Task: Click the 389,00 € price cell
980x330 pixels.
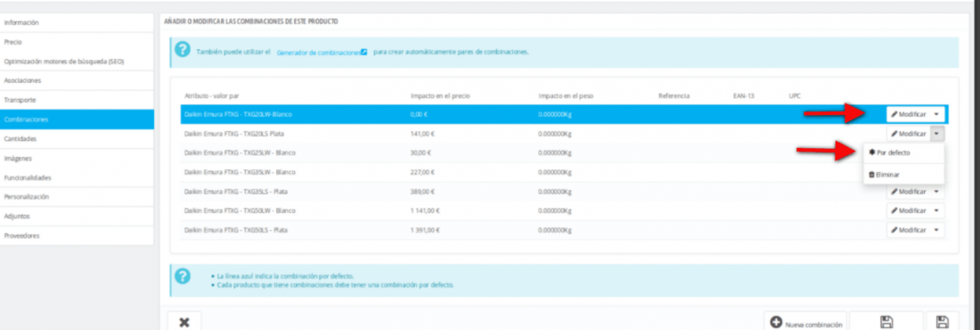Action: coord(422,192)
